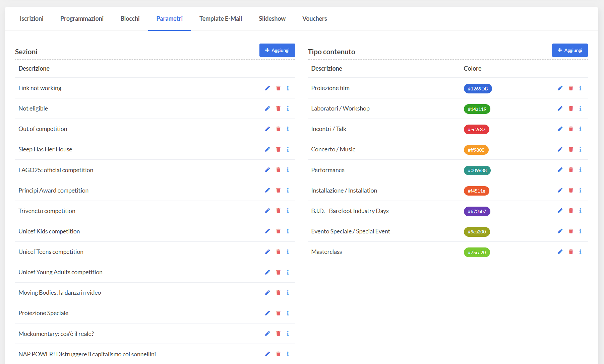Add a new section with Aggiungi

click(277, 50)
